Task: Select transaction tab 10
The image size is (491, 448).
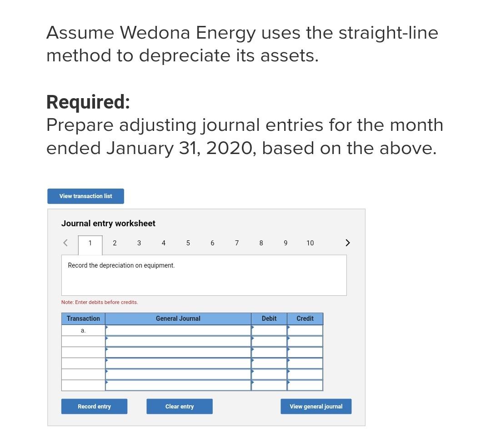Action: click(310, 243)
